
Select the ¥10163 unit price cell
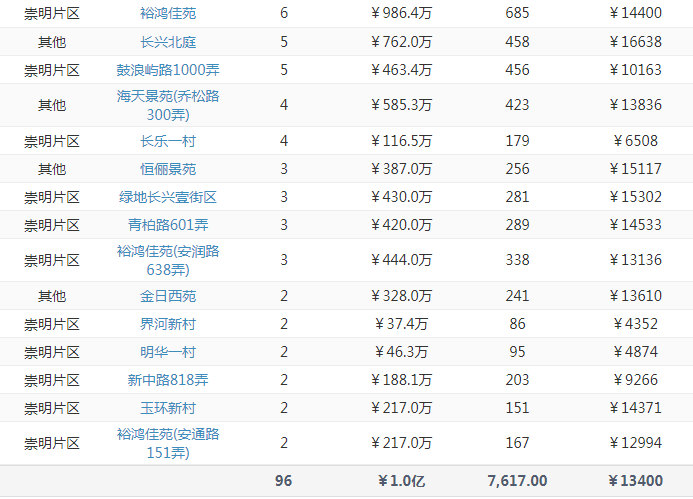point(636,70)
